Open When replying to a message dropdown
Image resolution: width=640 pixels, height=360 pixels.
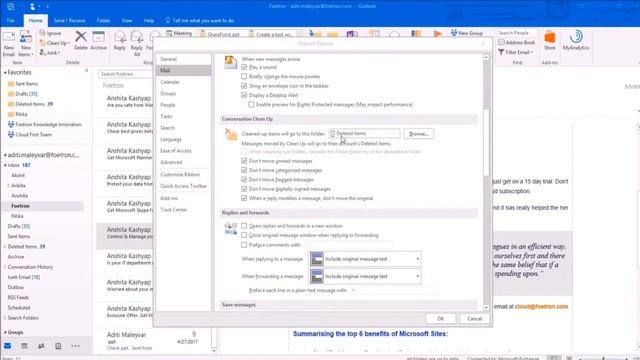point(365,259)
